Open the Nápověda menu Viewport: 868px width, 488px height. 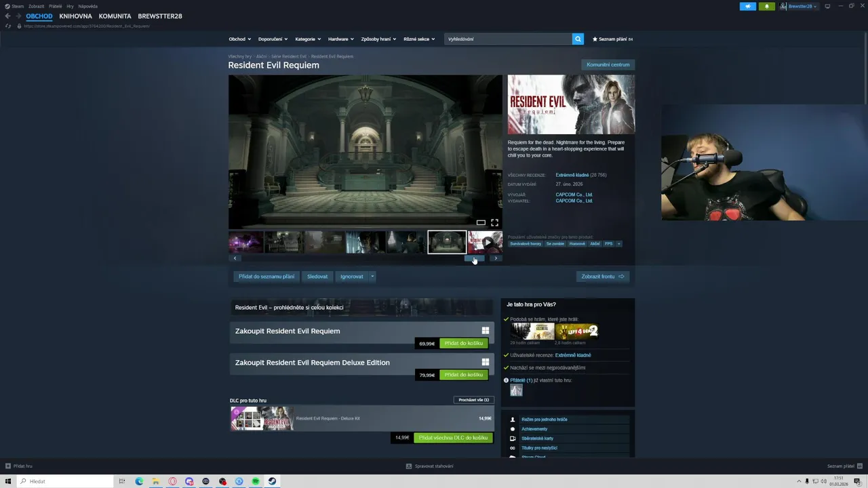[87, 6]
